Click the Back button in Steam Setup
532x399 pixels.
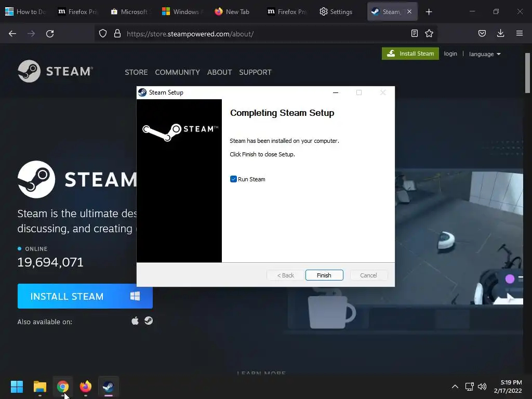tap(285, 275)
